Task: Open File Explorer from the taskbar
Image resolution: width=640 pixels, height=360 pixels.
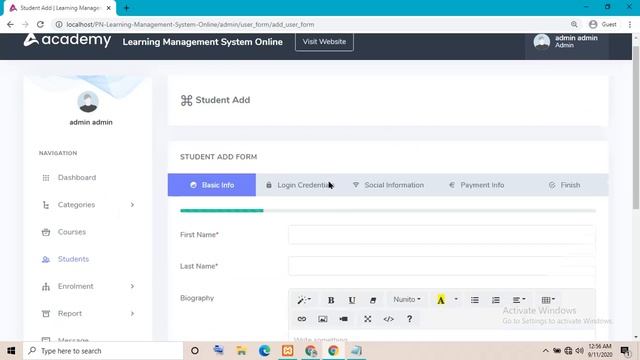Action: (x=242, y=351)
